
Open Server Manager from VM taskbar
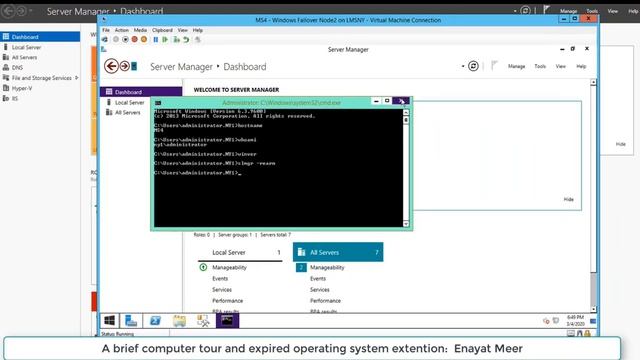[x=131, y=321]
